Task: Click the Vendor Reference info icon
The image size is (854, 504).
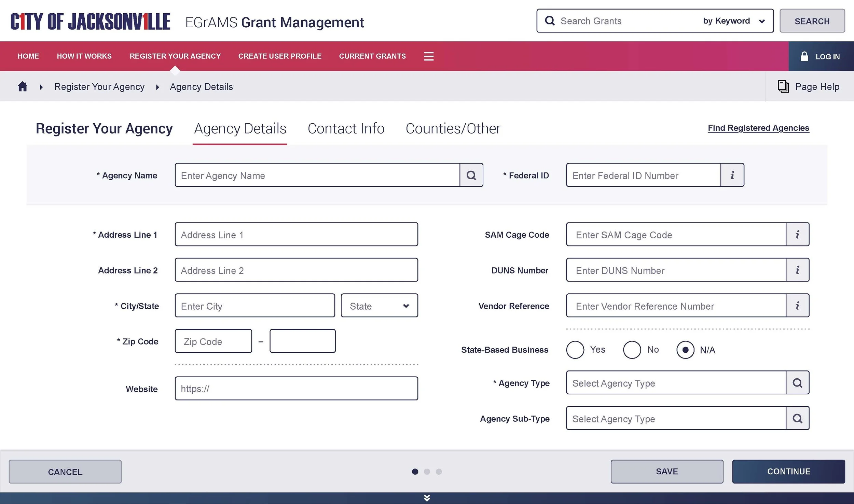Action: coord(797,306)
